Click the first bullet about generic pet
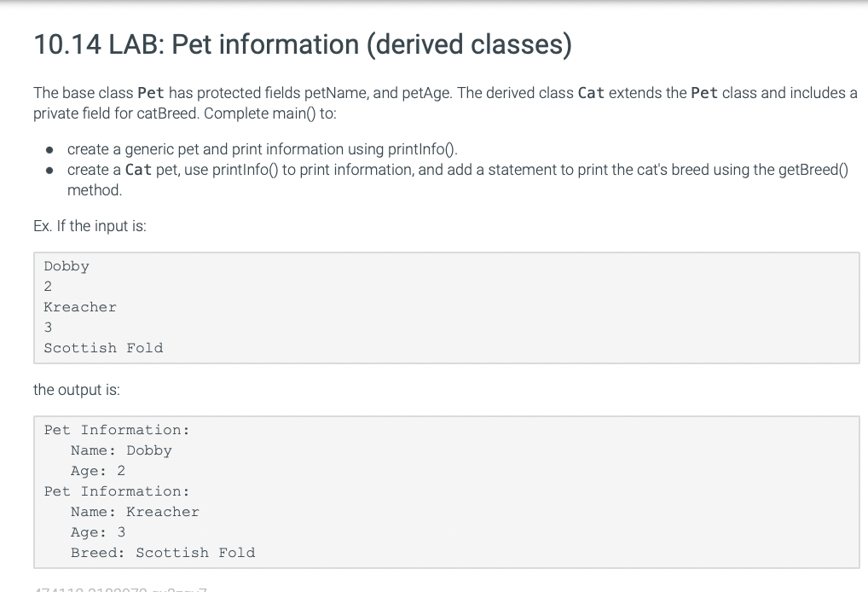 [263, 149]
